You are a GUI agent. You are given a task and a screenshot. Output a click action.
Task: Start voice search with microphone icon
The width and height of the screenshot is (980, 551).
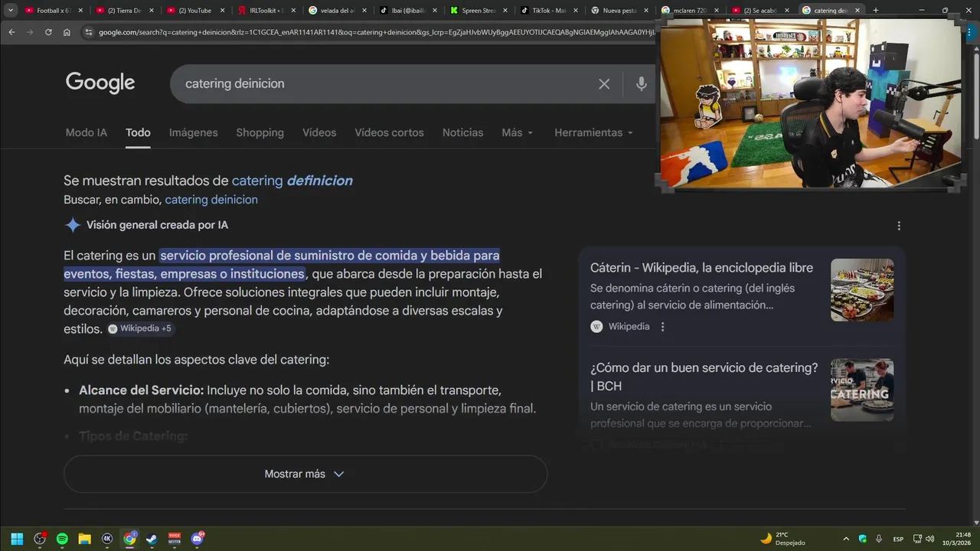642,84
